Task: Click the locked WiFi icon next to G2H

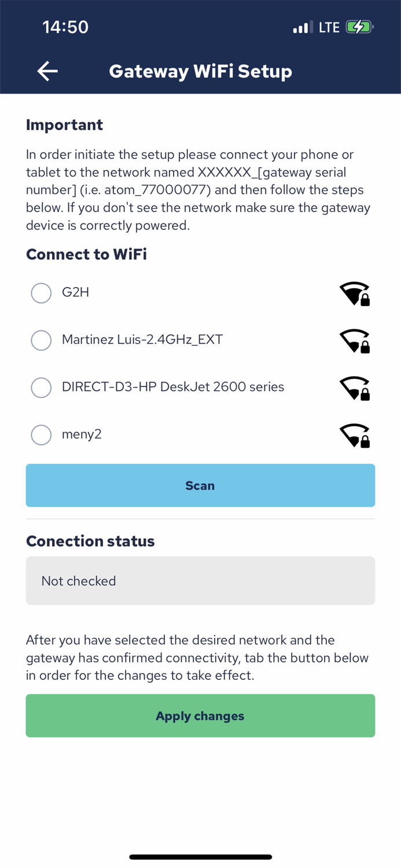Action: point(355,293)
